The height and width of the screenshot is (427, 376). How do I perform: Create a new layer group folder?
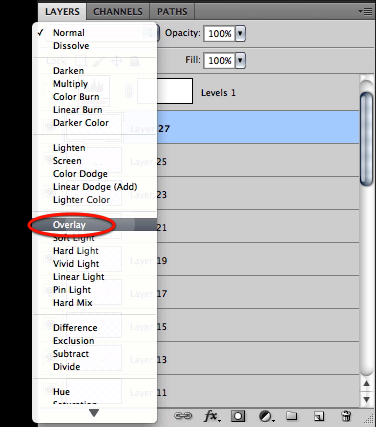[292, 416]
